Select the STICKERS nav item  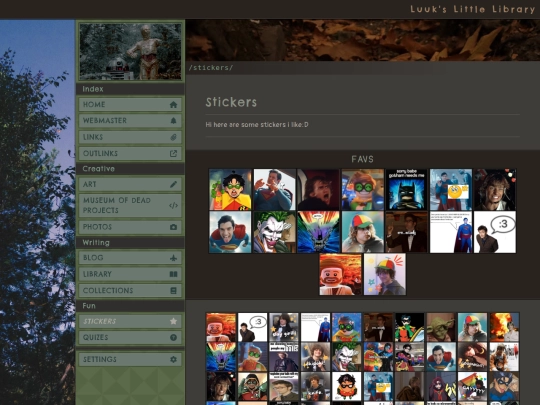(x=130, y=321)
